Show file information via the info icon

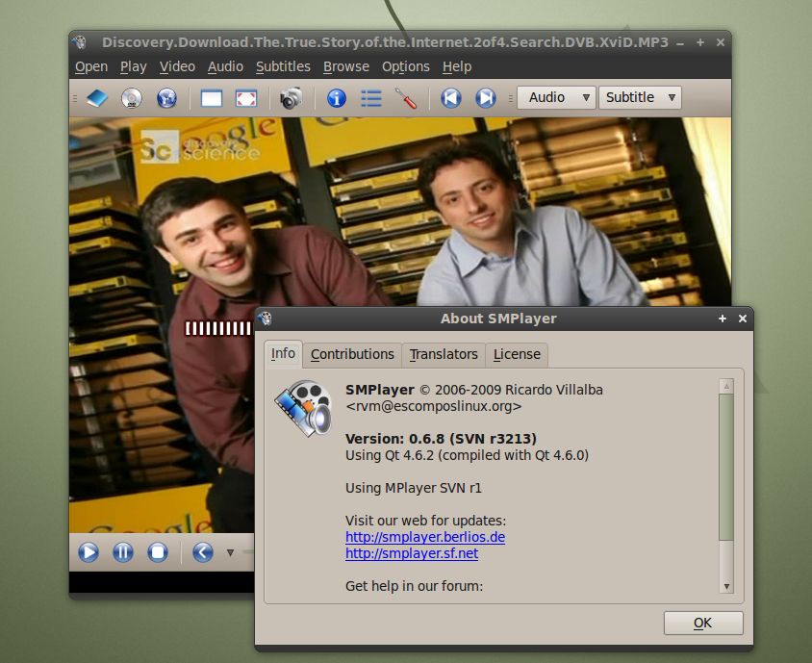335,98
